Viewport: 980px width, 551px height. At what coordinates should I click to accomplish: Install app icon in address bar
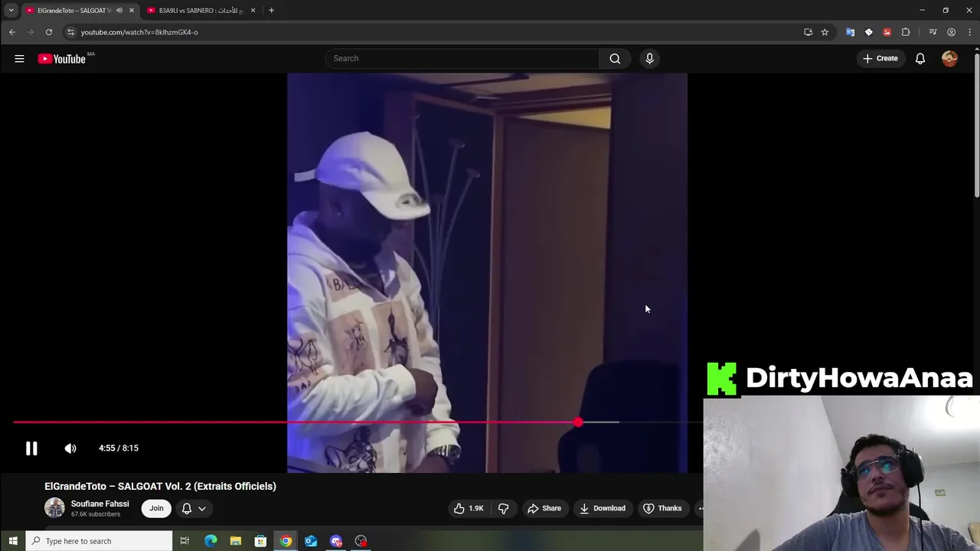(x=808, y=32)
